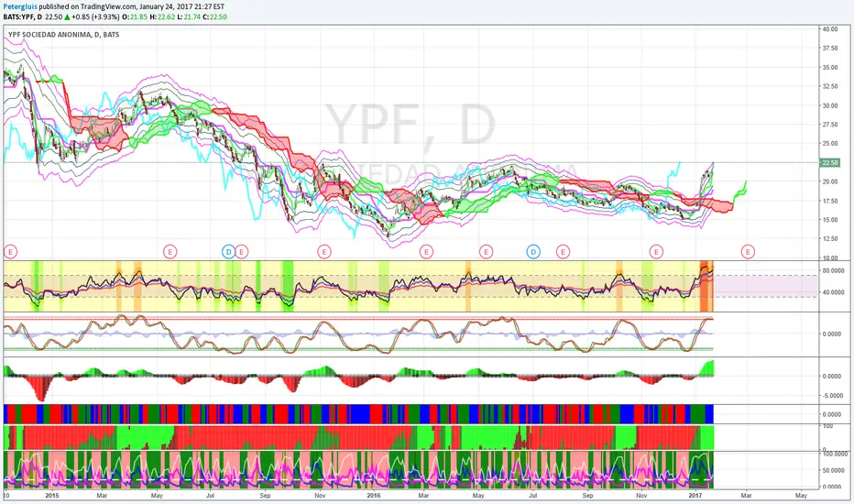Open the earnings E marker above Mar 2016
The height and width of the screenshot is (504, 854).
[426, 251]
